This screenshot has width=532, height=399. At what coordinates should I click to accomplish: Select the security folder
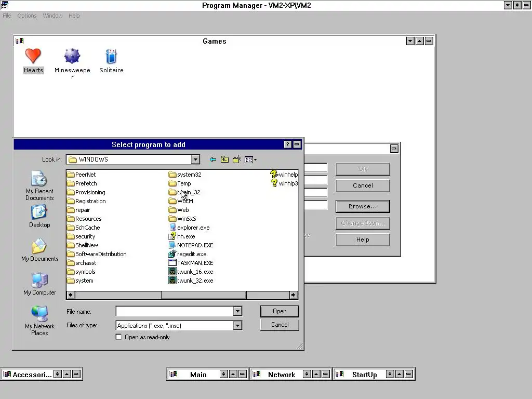(81, 236)
